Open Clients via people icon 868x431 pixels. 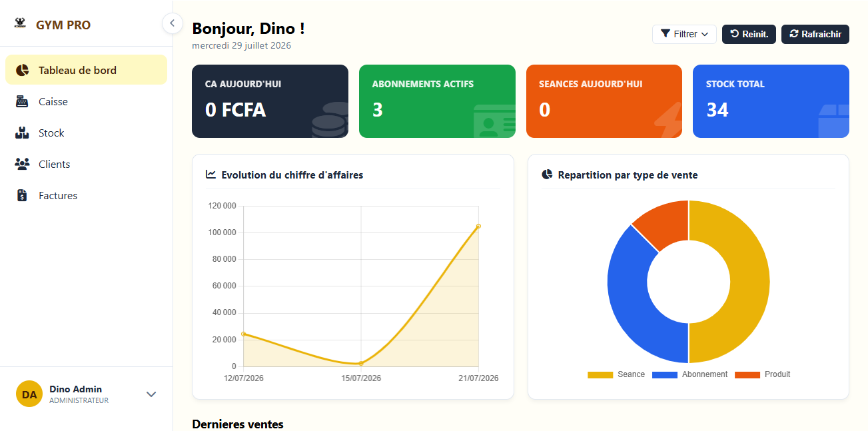(22, 164)
